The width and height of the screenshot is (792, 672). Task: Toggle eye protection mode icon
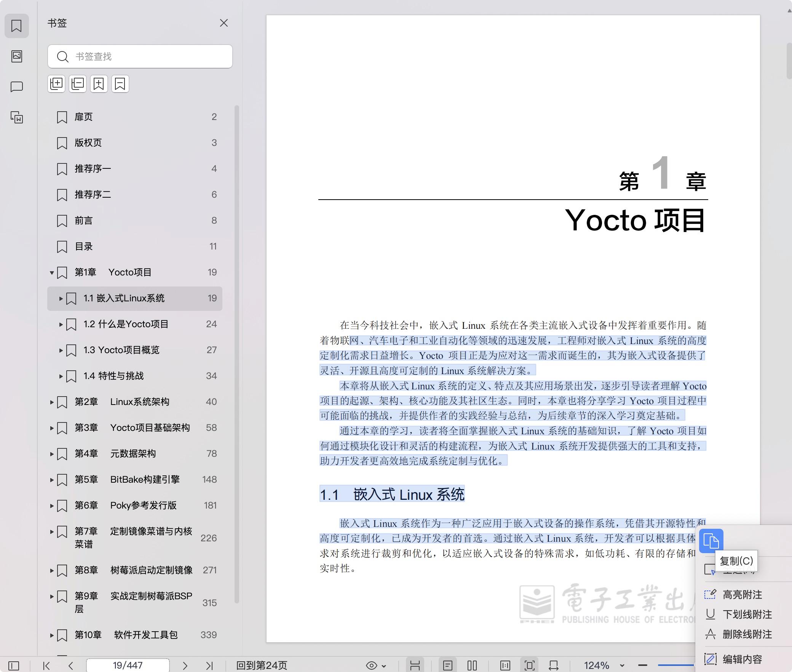(x=372, y=666)
